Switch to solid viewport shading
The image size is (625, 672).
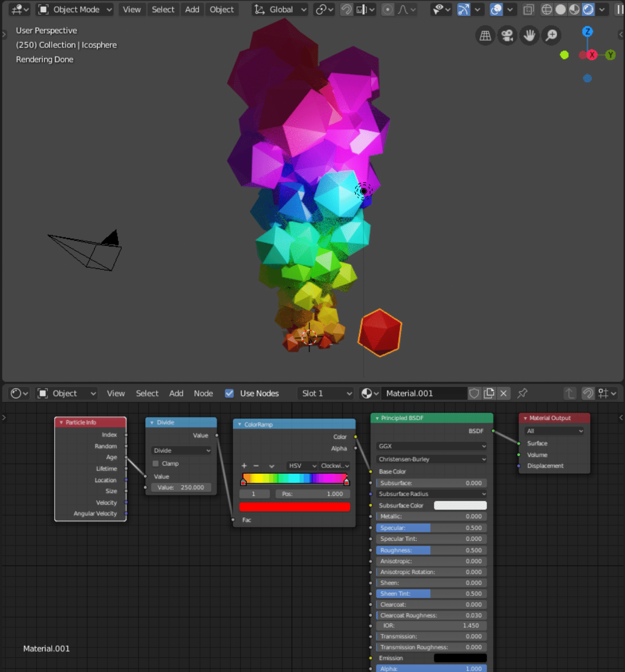561,9
